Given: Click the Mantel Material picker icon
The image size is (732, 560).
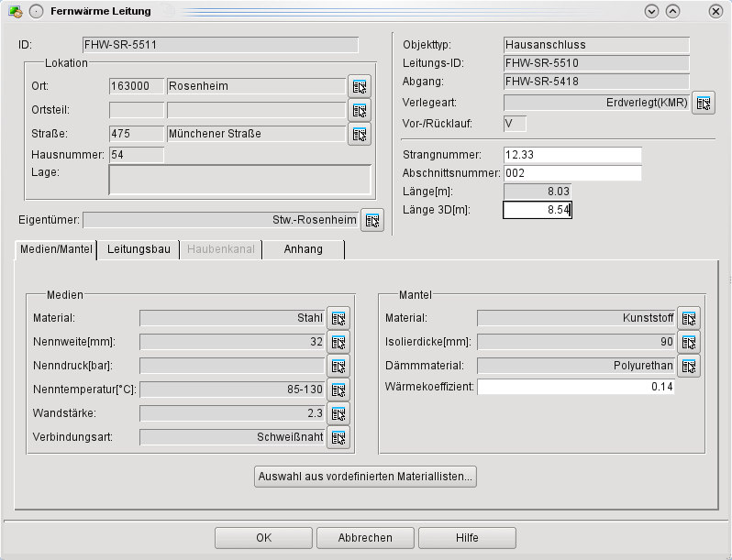Looking at the screenshot, I should click(689, 318).
